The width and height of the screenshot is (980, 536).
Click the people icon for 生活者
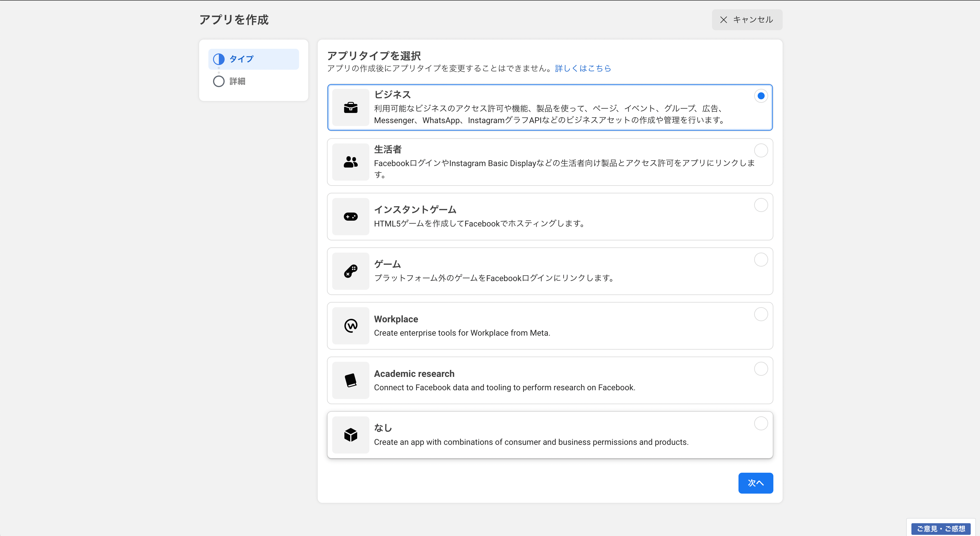tap(350, 162)
